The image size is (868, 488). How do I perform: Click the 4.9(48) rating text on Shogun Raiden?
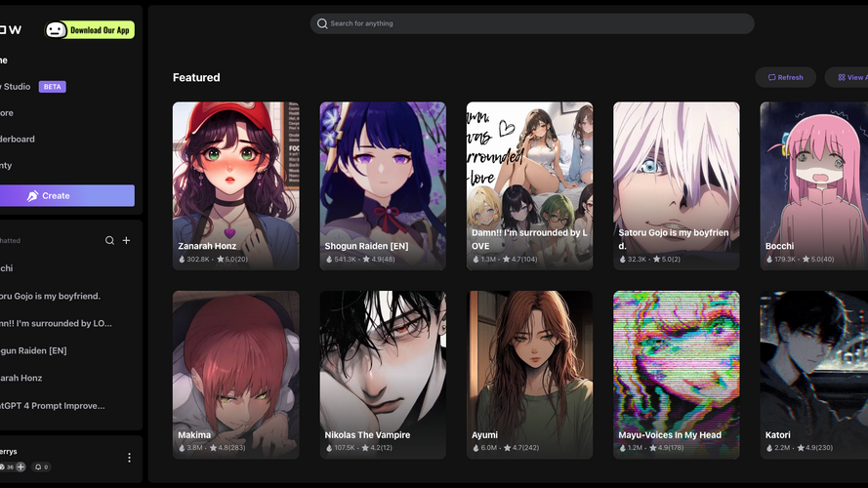tap(383, 259)
